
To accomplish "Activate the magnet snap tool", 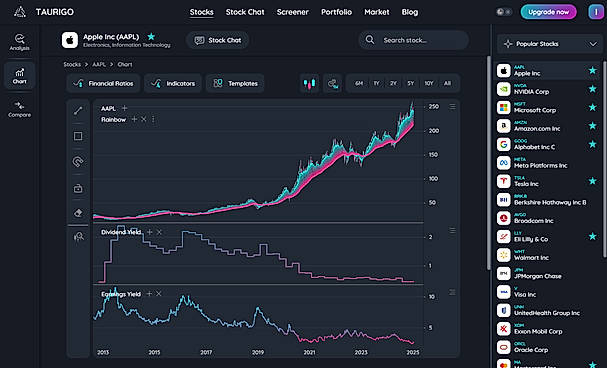I will 78,161.
